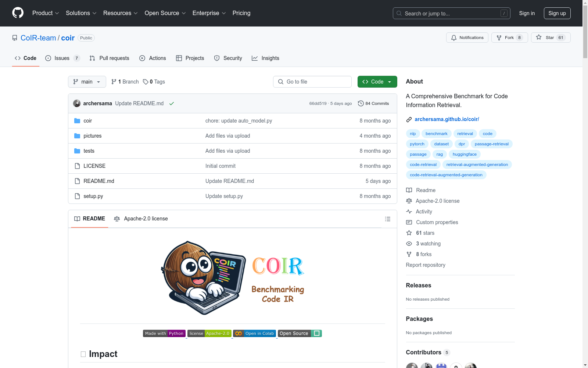Screen dimensions: 588x368
Task: Click the Open Source badge
Action: click(x=300, y=333)
